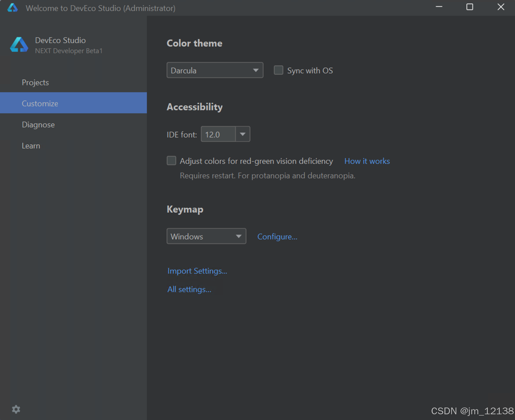Toggle red-green vision deficiency color adjustment
Viewport: 515px width, 420px height.
(171, 161)
